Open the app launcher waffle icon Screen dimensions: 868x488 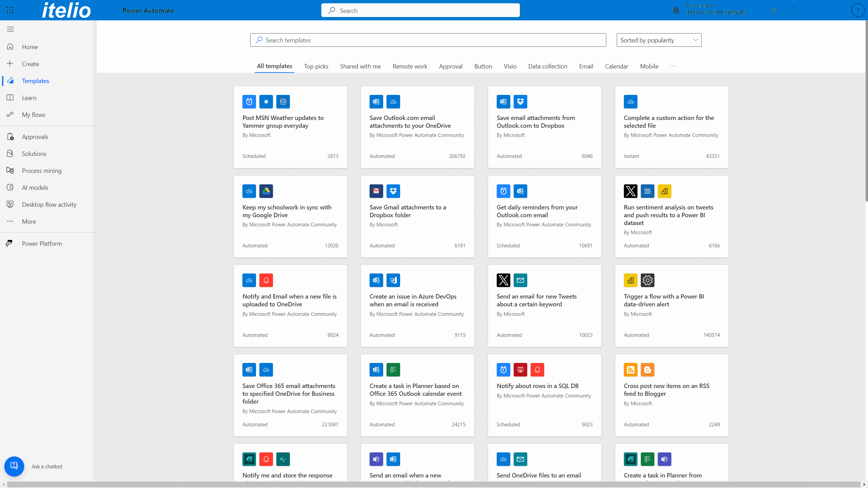click(10, 10)
